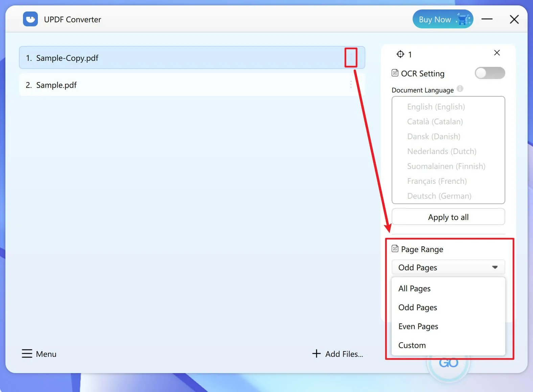Select Nederlands (Dutch) in the language list
Screen dimensions: 533x392
point(442,151)
